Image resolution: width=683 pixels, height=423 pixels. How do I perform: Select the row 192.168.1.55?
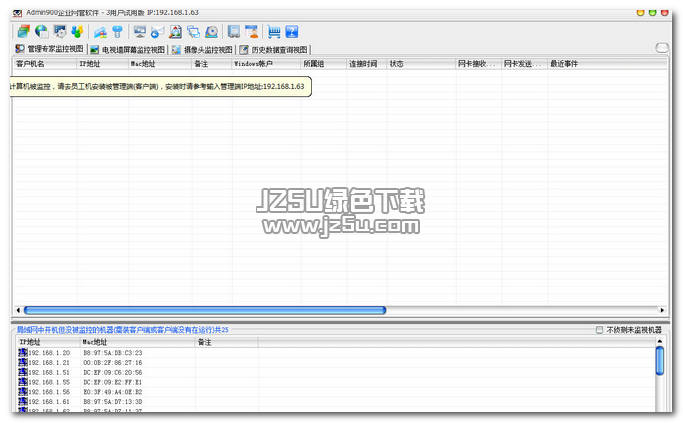335,382
